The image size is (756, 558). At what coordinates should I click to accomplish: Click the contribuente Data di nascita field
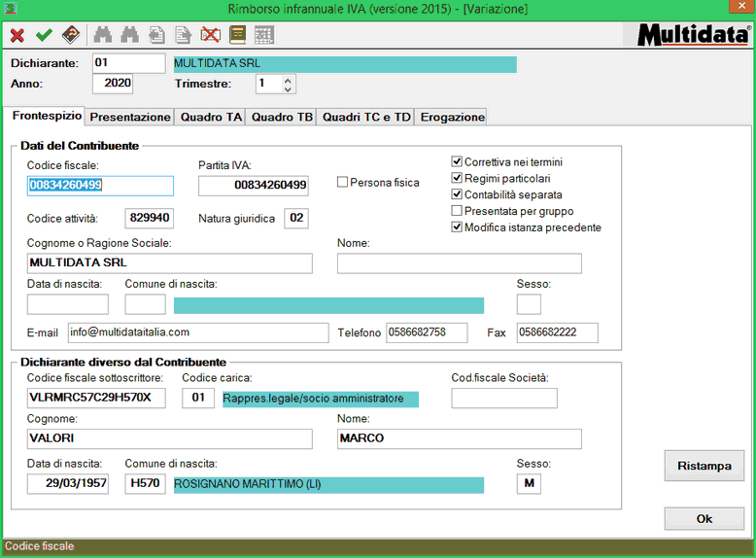coord(67,304)
